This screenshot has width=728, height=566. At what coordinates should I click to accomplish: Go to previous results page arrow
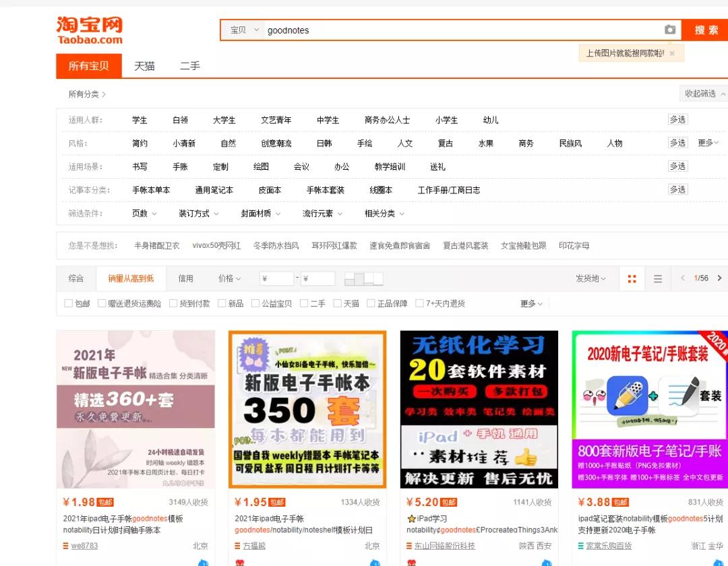coord(682,278)
